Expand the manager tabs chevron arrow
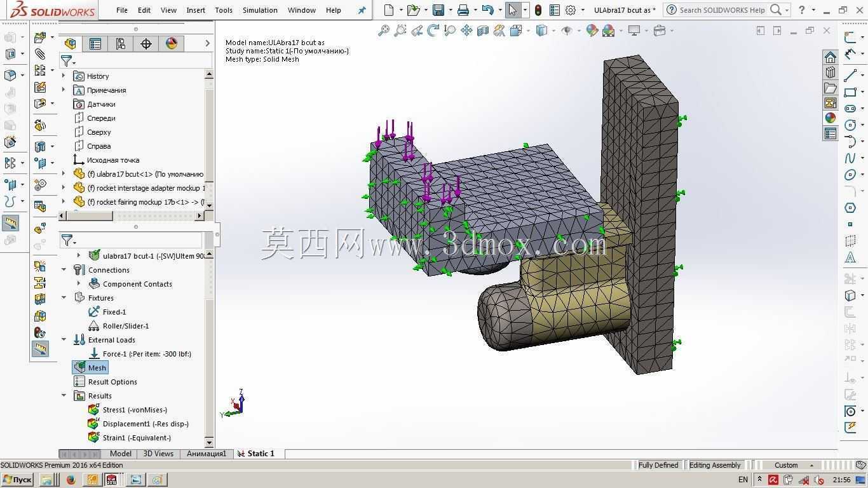The width and height of the screenshot is (868, 488). click(x=207, y=43)
